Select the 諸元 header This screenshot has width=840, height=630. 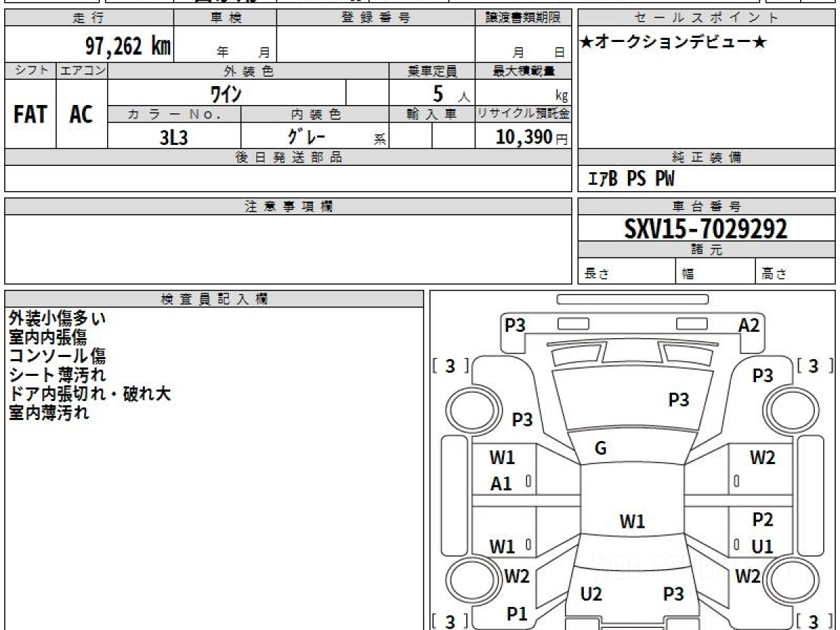706,250
